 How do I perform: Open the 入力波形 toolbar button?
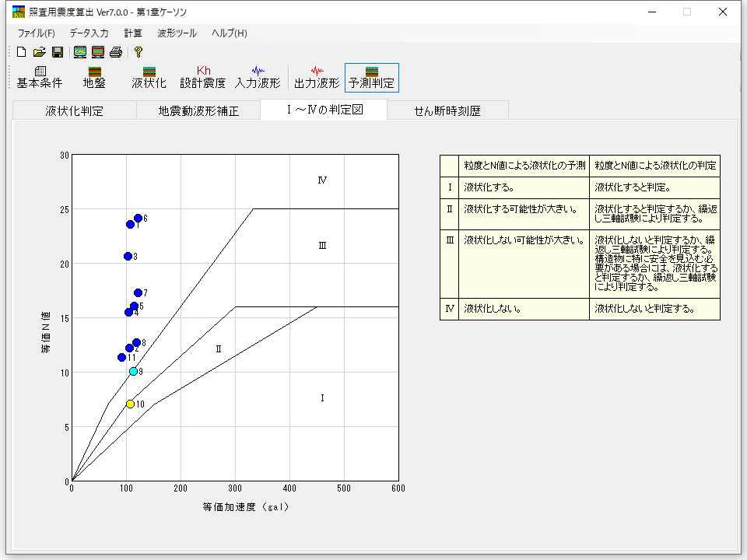258,78
